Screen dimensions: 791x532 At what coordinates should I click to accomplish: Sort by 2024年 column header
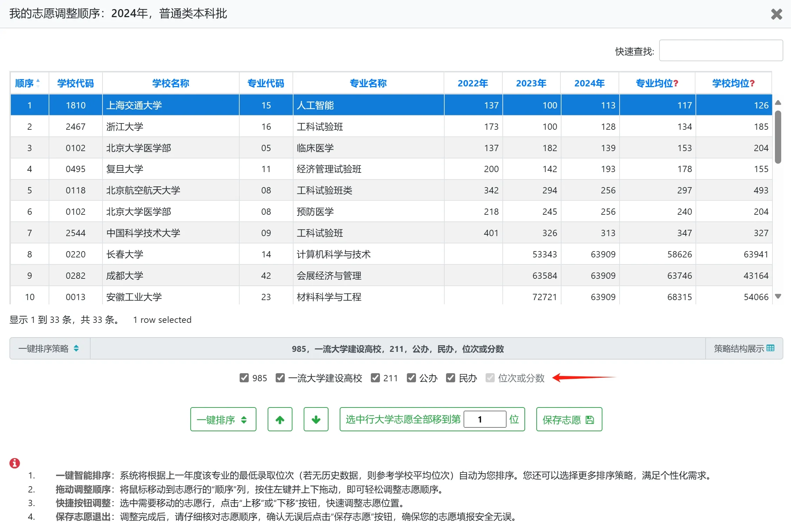tap(590, 83)
